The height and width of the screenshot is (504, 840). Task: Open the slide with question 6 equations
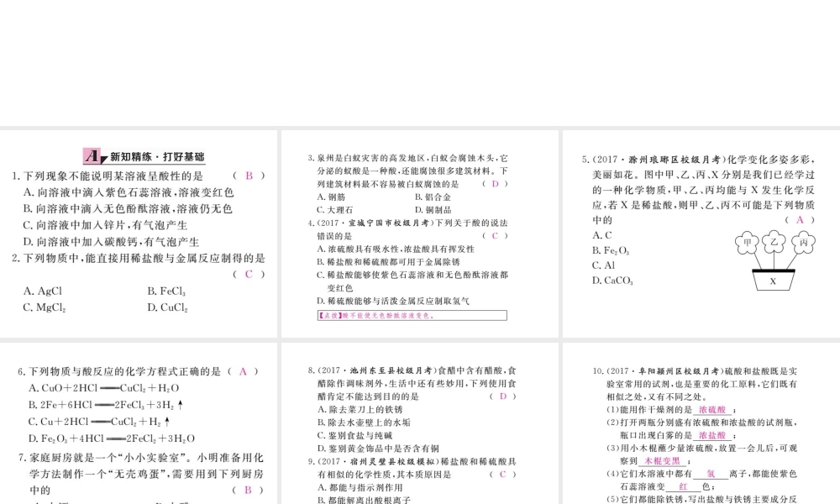(x=139, y=423)
